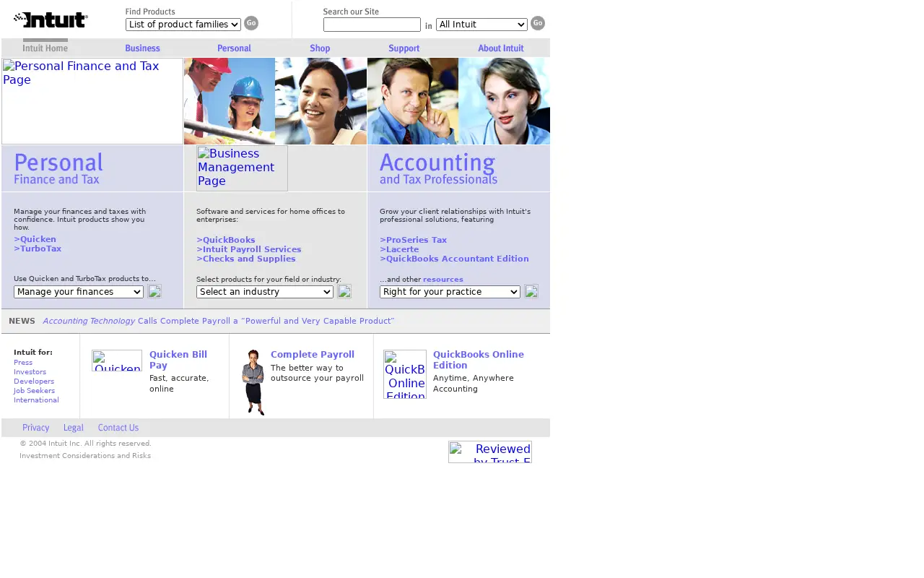Open the Support tab
Image resolution: width=924 pixels, height=578 pixels.
pyautogui.click(x=404, y=48)
